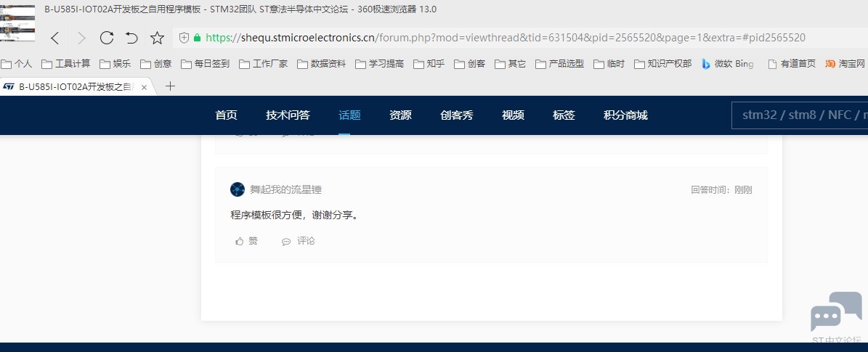Open the 视频 navigation item
Screen dimensions: 868x352
(x=513, y=115)
